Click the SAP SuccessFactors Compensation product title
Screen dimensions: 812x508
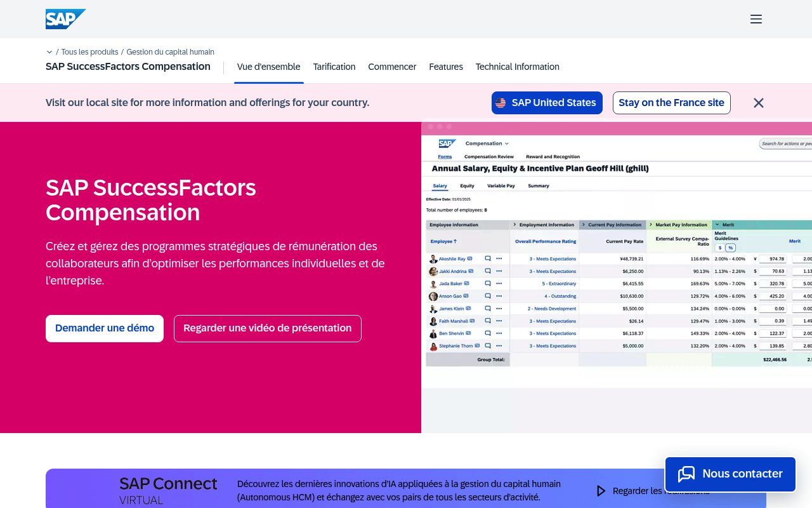pyautogui.click(x=128, y=67)
